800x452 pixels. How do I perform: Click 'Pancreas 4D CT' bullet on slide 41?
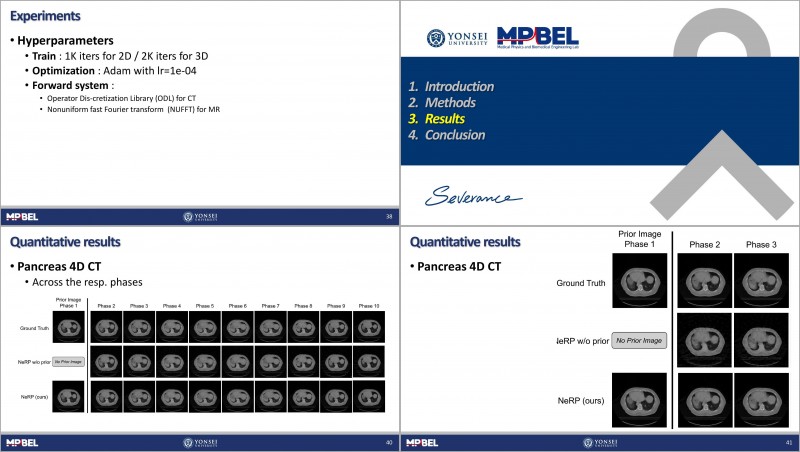pyautogui.click(x=459, y=266)
